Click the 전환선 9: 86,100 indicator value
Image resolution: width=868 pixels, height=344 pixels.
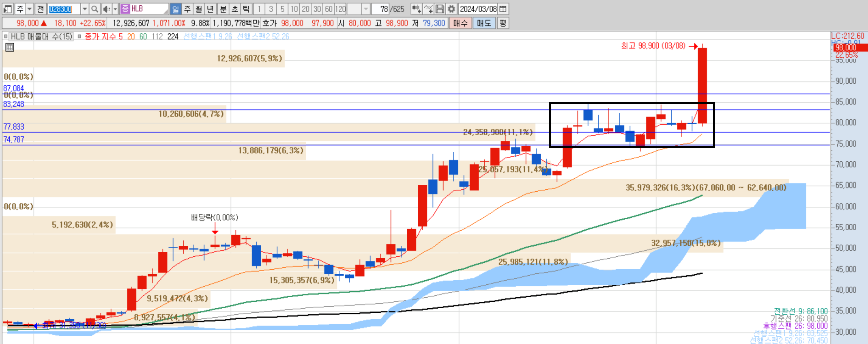pos(801,311)
